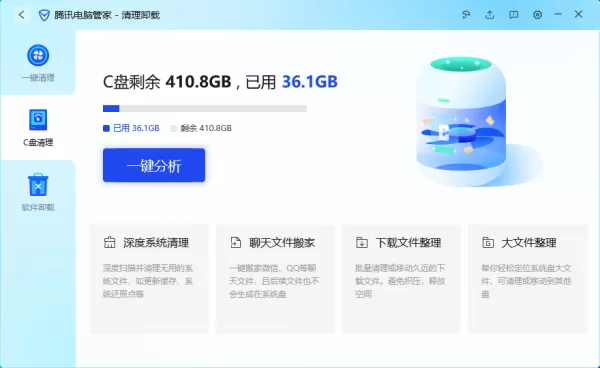This screenshot has width=600, height=368.
Task: Click the 一键清理 fan icon
Action: [x=38, y=55]
